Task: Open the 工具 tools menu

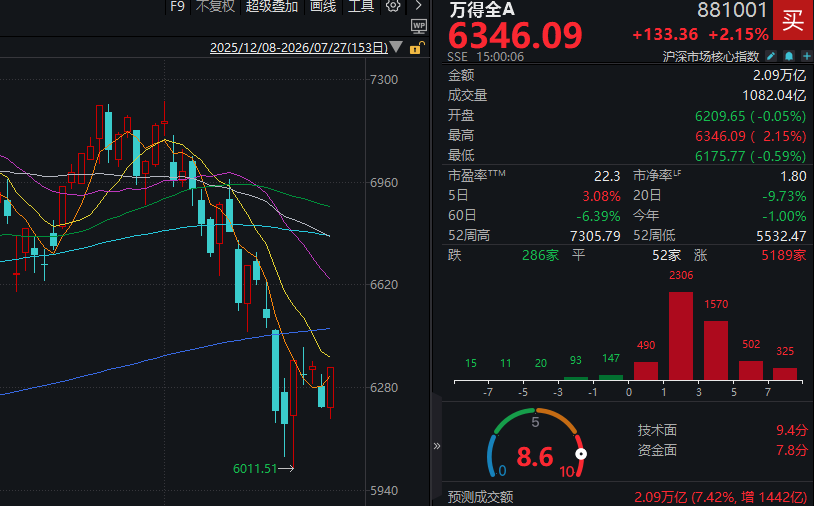Action: click(361, 6)
